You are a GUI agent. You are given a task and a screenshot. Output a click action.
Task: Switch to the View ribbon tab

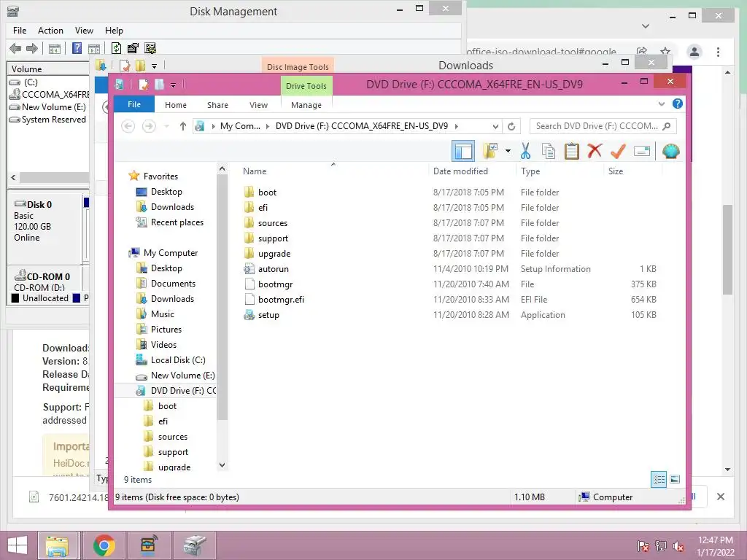(258, 105)
